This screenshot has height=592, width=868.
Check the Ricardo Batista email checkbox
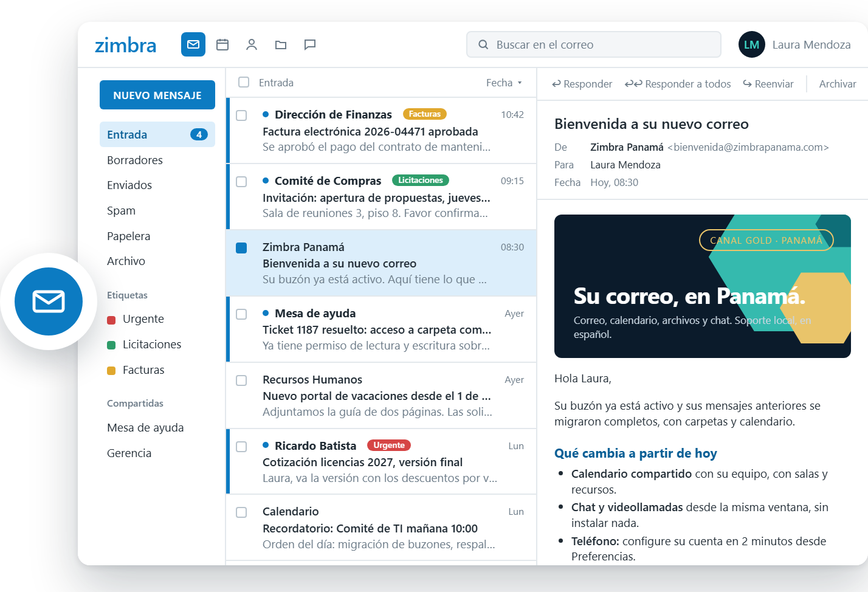tap(241, 446)
